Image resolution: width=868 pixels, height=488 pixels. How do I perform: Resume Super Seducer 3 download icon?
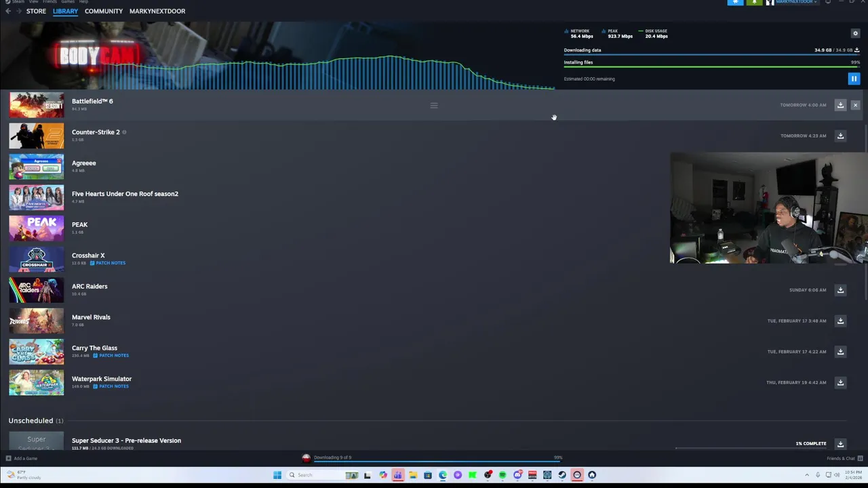coord(840,444)
